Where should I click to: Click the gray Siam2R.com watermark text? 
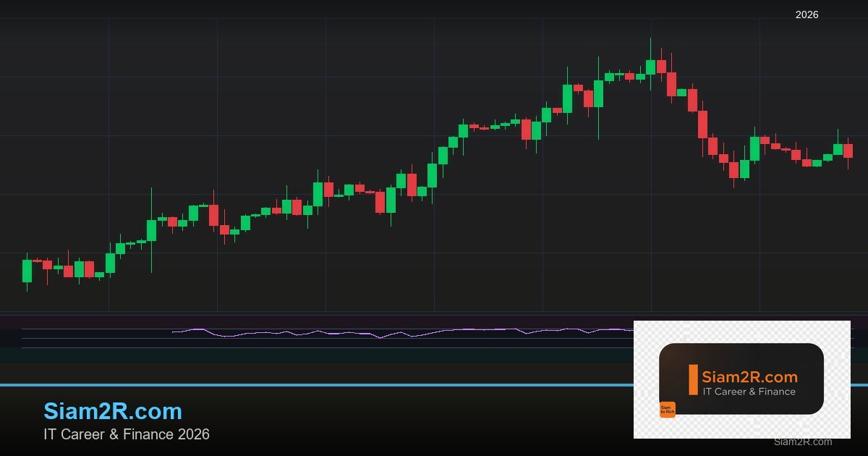(802, 442)
